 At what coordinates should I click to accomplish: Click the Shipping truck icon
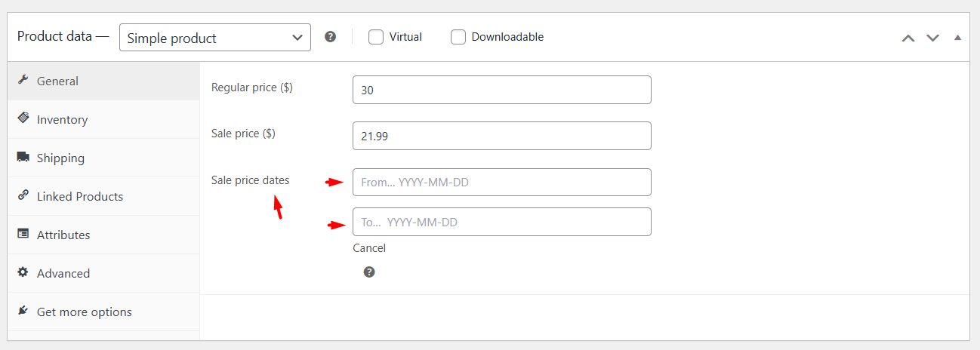coord(23,157)
